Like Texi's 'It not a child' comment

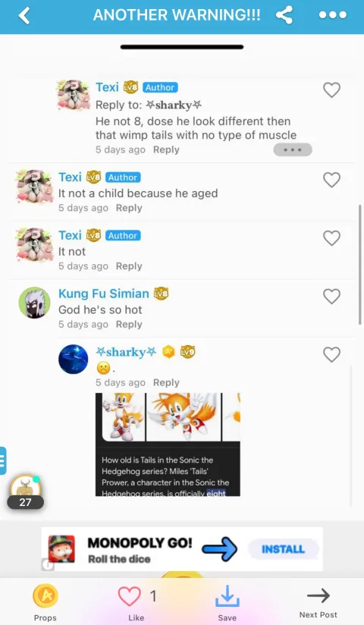[331, 181]
